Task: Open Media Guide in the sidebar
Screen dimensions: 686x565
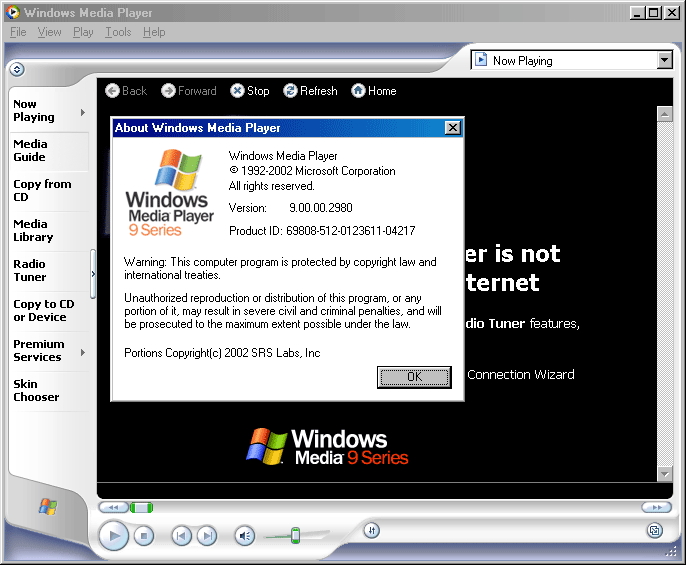Action: [30, 151]
